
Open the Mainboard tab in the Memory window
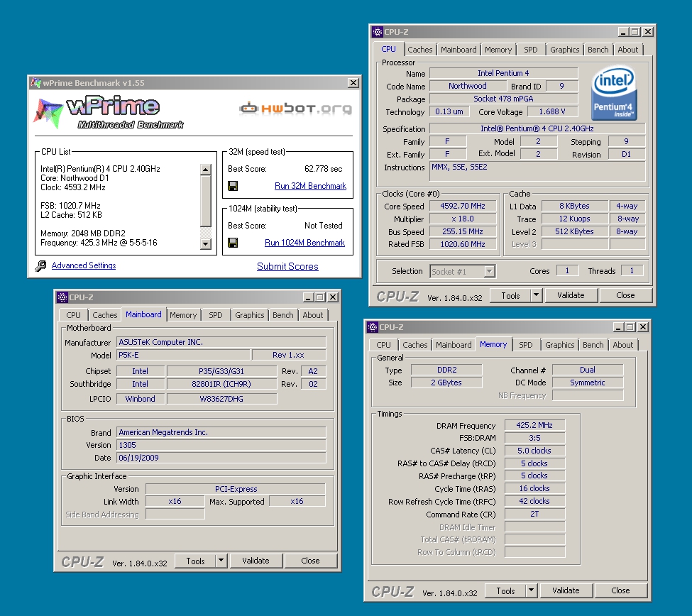tap(454, 345)
